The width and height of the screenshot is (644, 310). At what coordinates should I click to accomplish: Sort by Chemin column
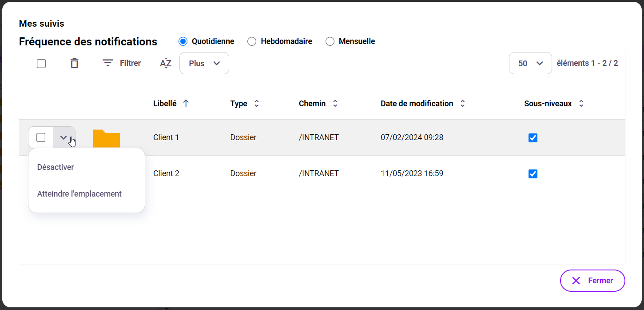coord(335,104)
